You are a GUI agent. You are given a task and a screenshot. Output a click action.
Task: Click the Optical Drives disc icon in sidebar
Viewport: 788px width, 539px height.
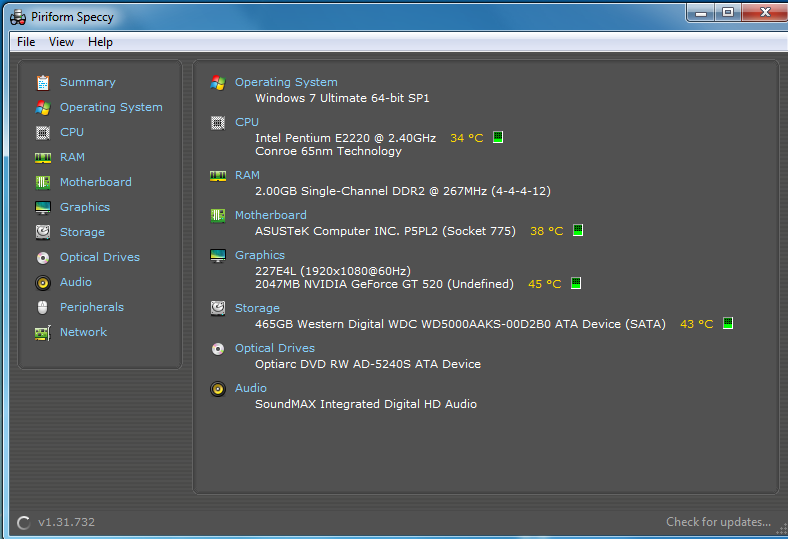coord(43,258)
